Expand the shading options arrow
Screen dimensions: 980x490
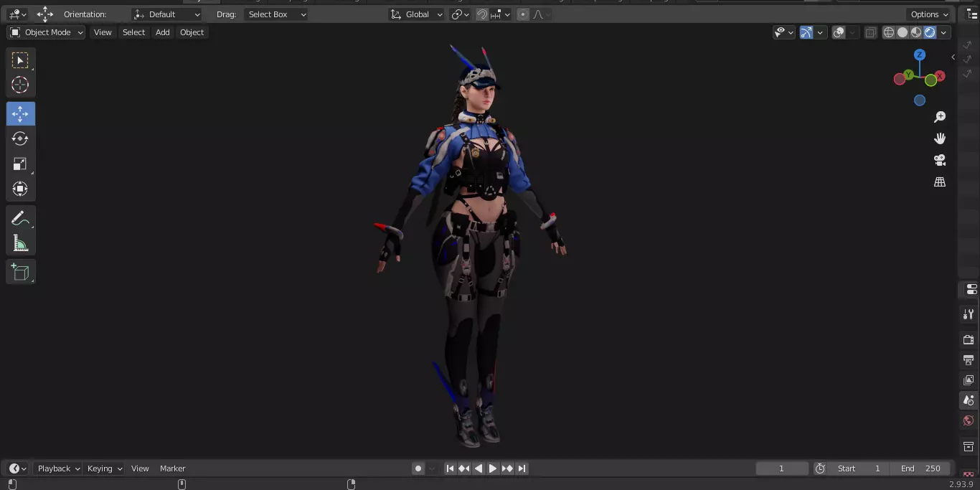(943, 32)
